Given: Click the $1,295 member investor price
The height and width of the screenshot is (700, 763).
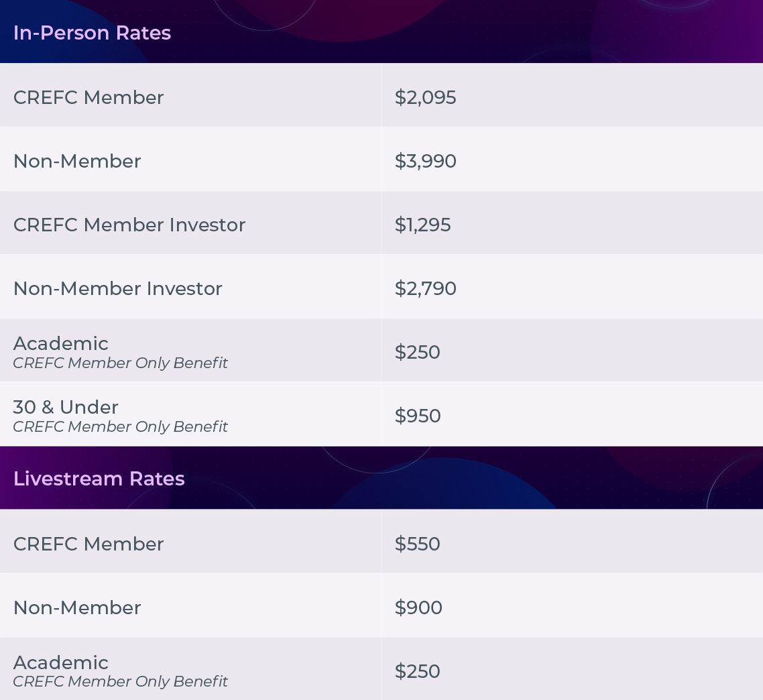Looking at the screenshot, I should [422, 225].
